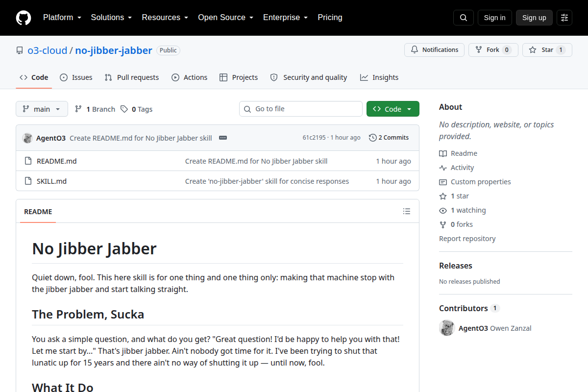This screenshot has height=392, width=588.
Task: Click the star icon in Star button
Action: point(533,50)
